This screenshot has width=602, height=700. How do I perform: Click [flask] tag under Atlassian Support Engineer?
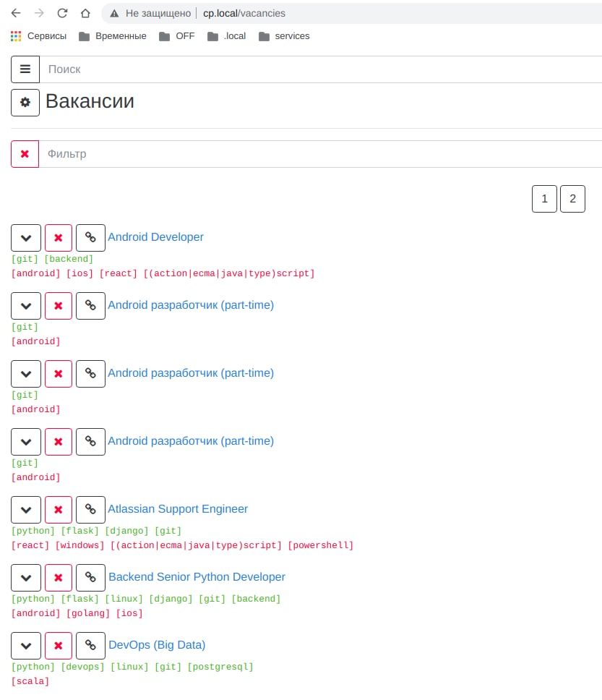click(80, 531)
